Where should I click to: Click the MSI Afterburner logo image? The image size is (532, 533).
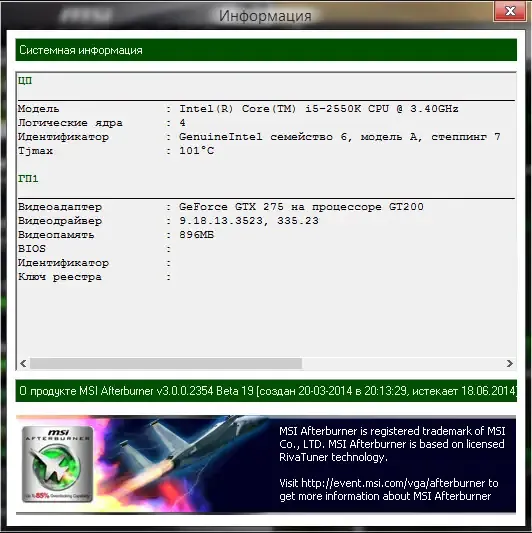57,464
